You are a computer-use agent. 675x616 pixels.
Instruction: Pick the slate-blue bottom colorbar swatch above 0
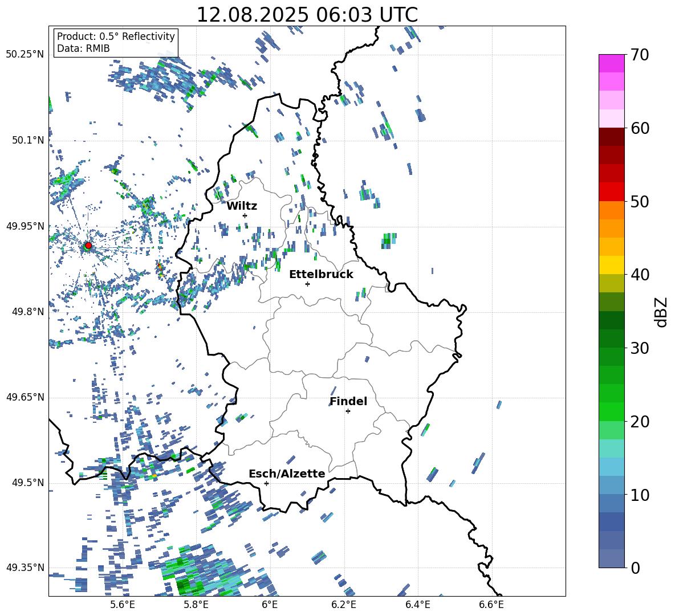[x=612, y=558]
